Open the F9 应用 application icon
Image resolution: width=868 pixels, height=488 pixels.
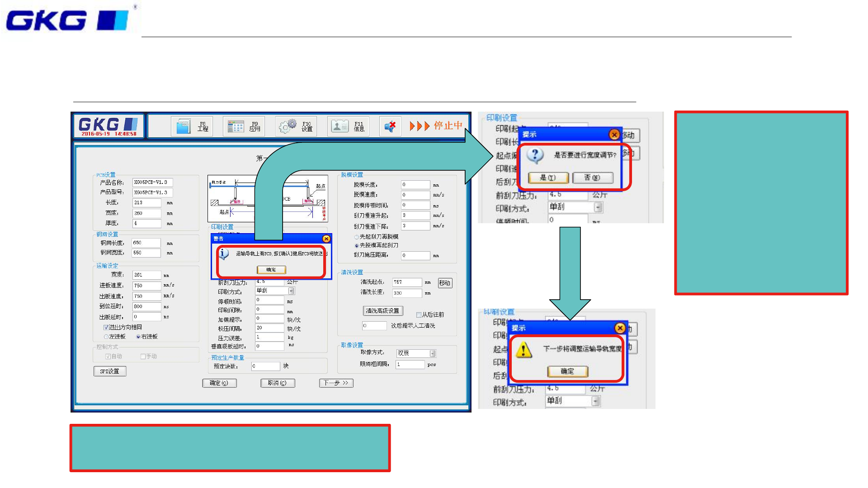236,127
